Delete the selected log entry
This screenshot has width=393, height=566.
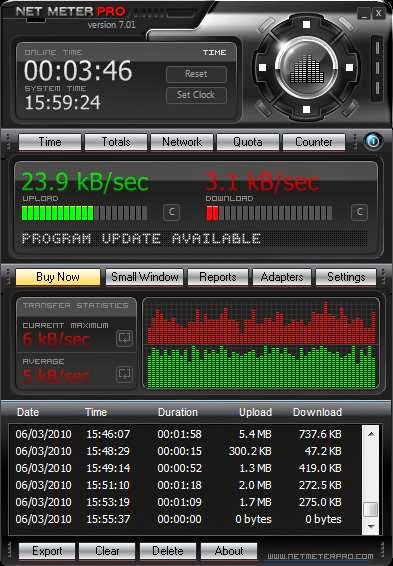(168, 551)
